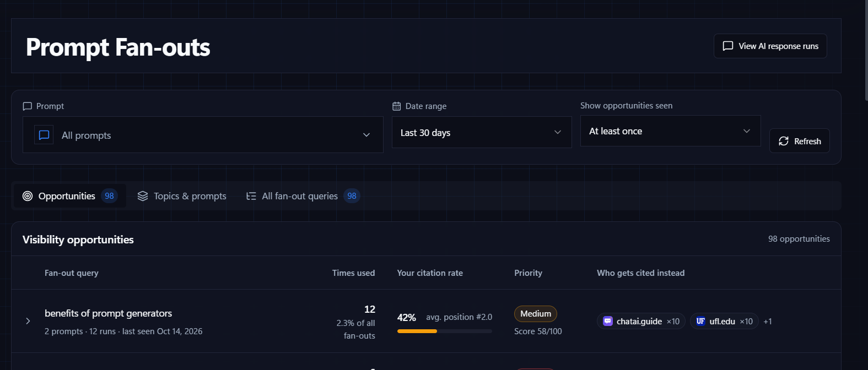
Task: Click the circular arrows icon in Refresh
Action: pyautogui.click(x=783, y=142)
